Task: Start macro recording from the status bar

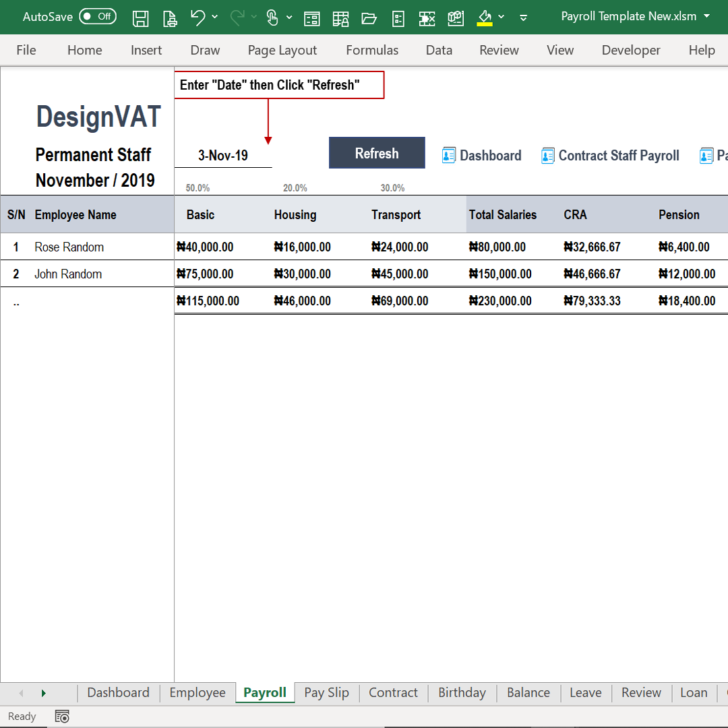Action: (x=62, y=716)
